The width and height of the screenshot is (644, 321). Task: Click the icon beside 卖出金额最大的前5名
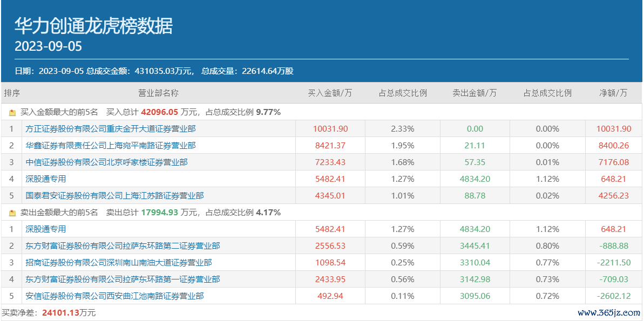tap(12, 213)
